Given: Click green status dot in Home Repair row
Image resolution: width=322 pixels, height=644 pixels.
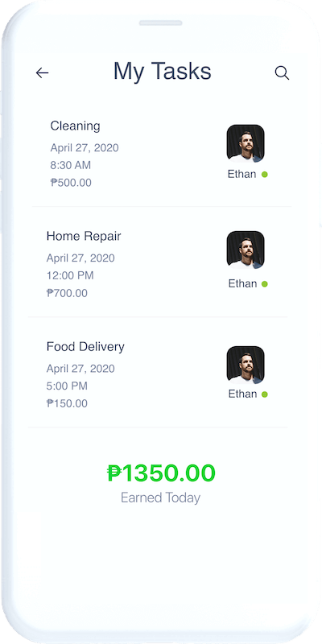Looking at the screenshot, I should pos(265,284).
